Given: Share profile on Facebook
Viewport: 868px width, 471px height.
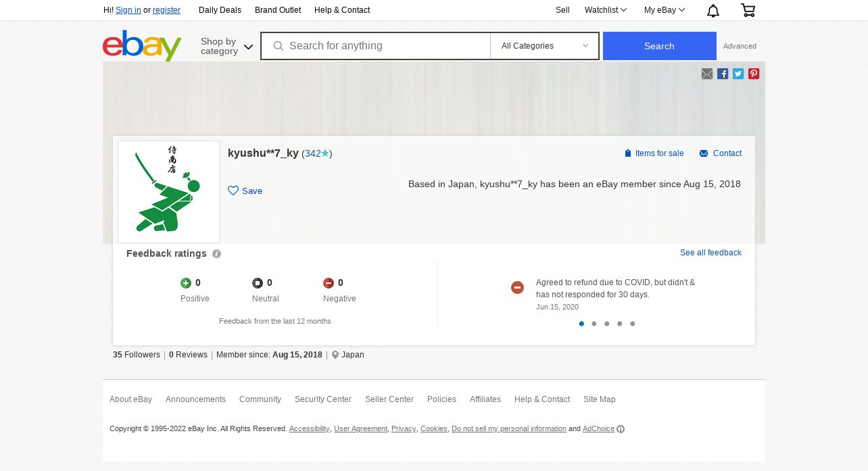Looking at the screenshot, I should (x=723, y=74).
